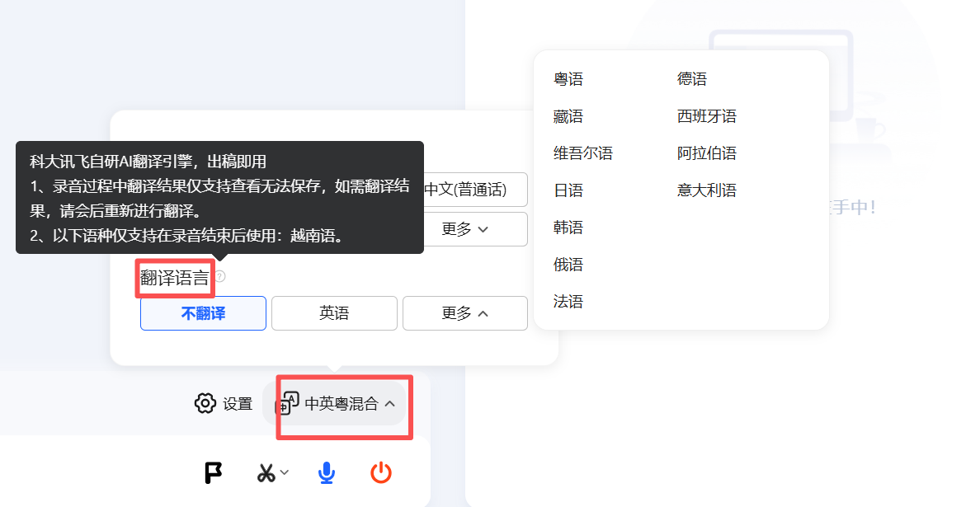
Task: Click the flag marker icon
Action: point(213,472)
